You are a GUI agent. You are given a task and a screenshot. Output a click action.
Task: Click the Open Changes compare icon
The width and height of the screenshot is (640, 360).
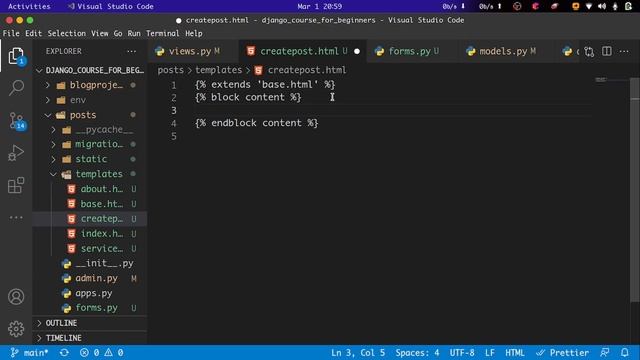point(589,51)
